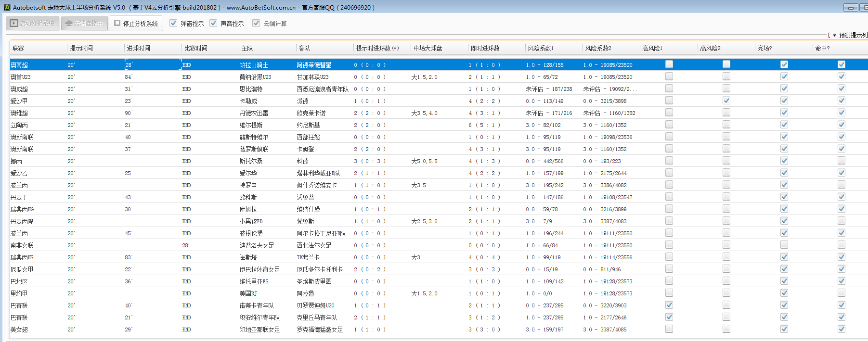Click the play icon on 启动分析系统

pos(14,23)
